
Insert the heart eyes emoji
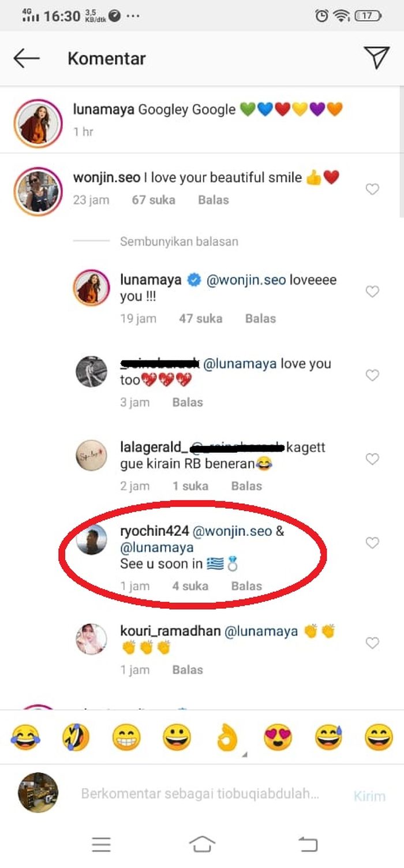[x=278, y=737]
